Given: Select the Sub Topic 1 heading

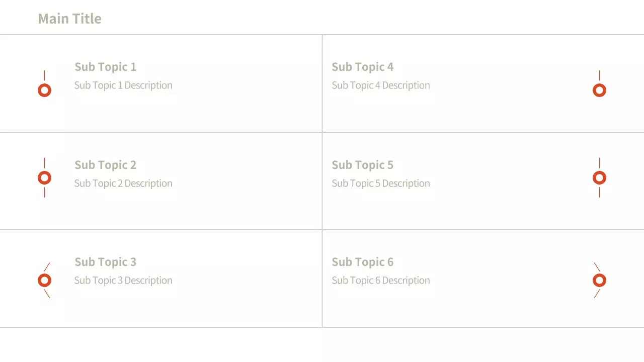Looking at the screenshot, I should pos(105,67).
